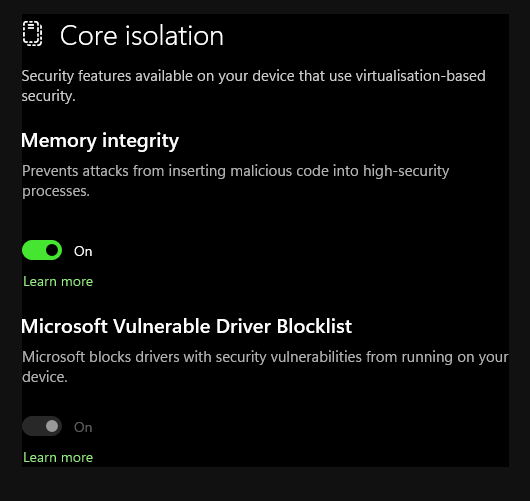Click the grey knob of Blocklist switch
This screenshot has height=501, width=530.
click(x=52, y=426)
